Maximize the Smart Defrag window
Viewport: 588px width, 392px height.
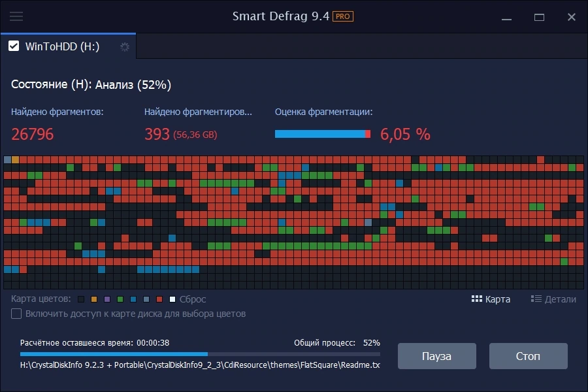[539, 17]
